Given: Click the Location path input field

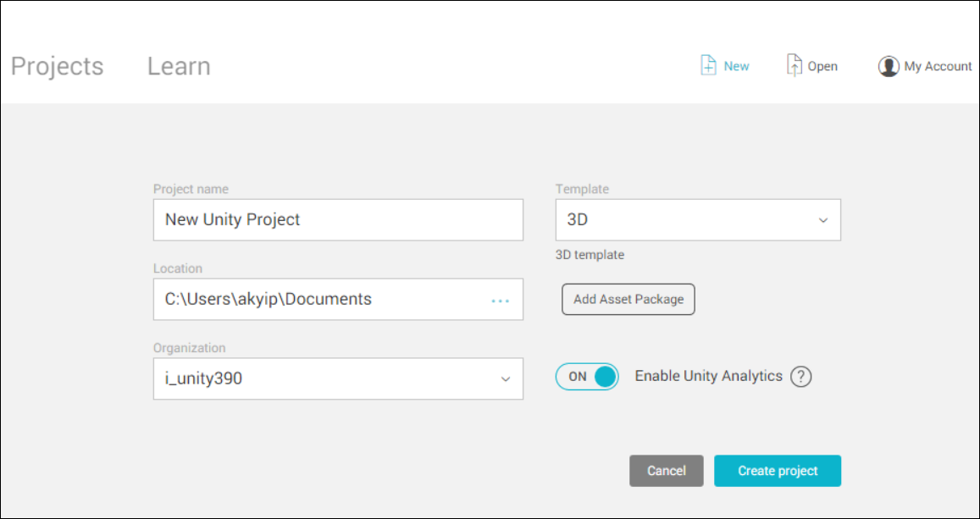Looking at the screenshot, I should (338, 299).
